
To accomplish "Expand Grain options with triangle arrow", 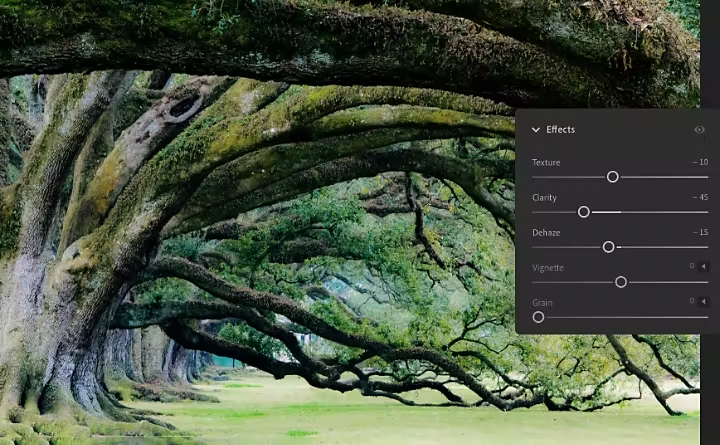I will pyautogui.click(x=703, y=302).
